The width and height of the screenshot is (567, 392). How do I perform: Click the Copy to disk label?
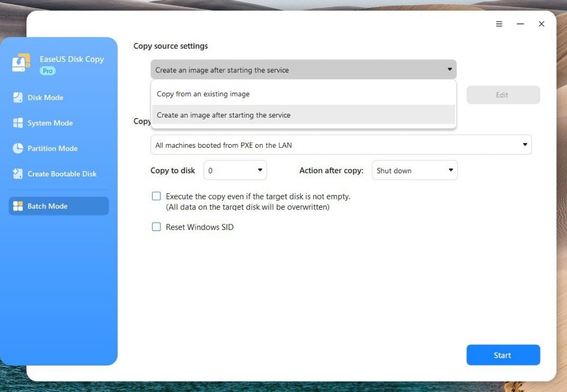point(172,170)
